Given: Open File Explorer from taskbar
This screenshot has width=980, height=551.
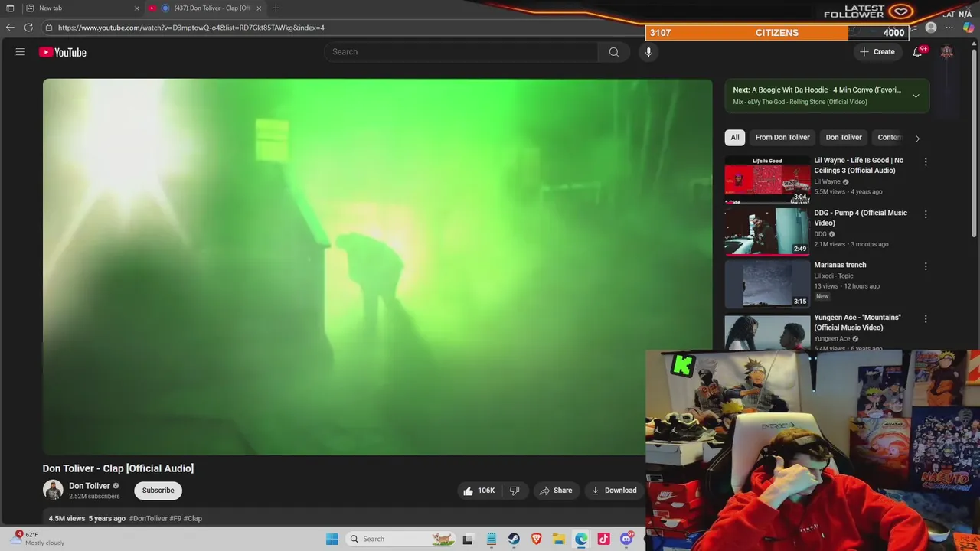Looking at the screenshot, I should 559,539.
